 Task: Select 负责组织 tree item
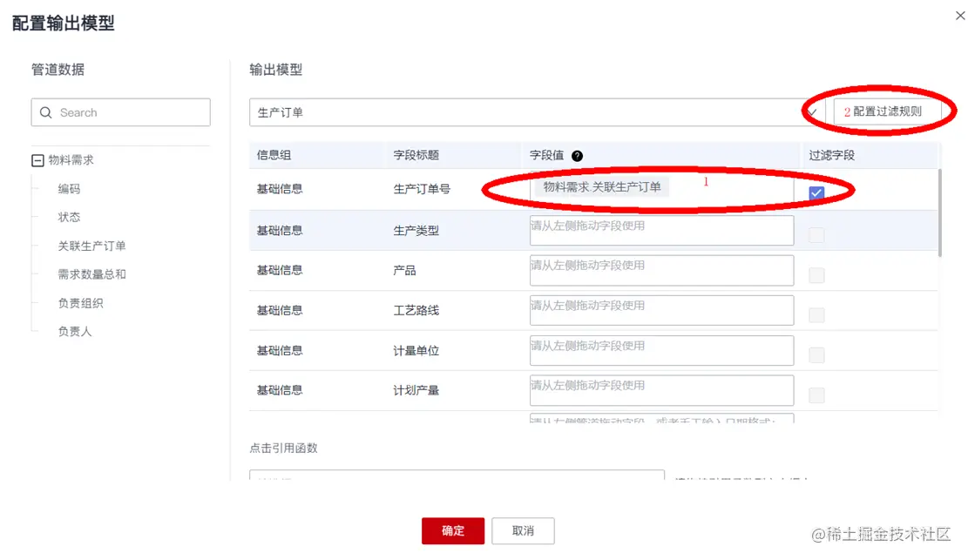tap(80, 303)
